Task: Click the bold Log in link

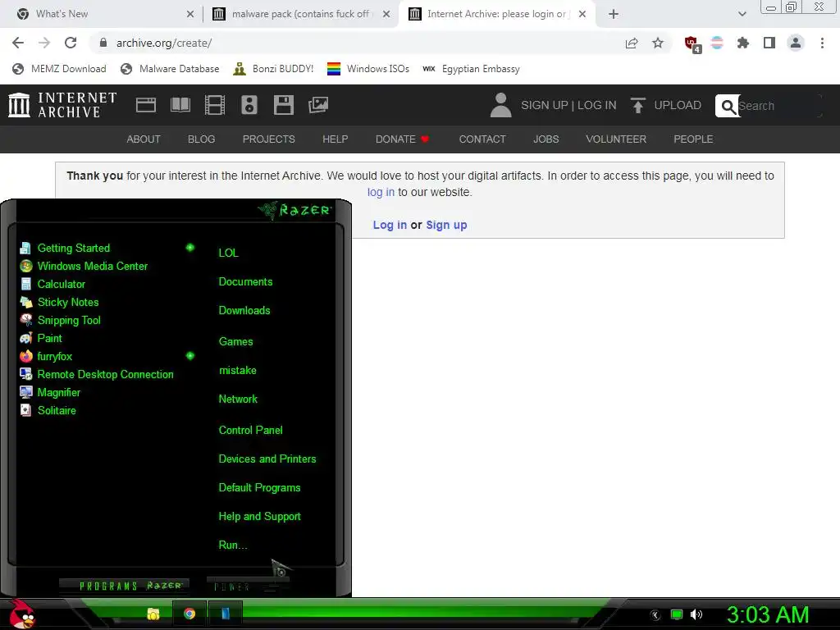Action: [390, 225]
